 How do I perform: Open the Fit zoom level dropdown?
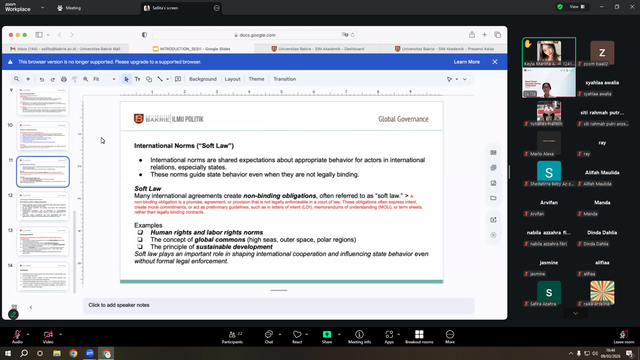click(104, 79)
